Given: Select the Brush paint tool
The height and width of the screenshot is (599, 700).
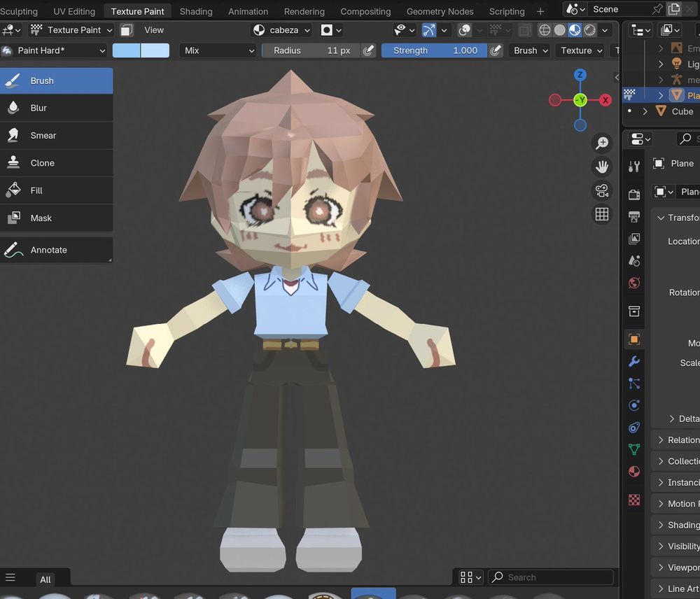Looking at the screenshot, I should (56, 80).
